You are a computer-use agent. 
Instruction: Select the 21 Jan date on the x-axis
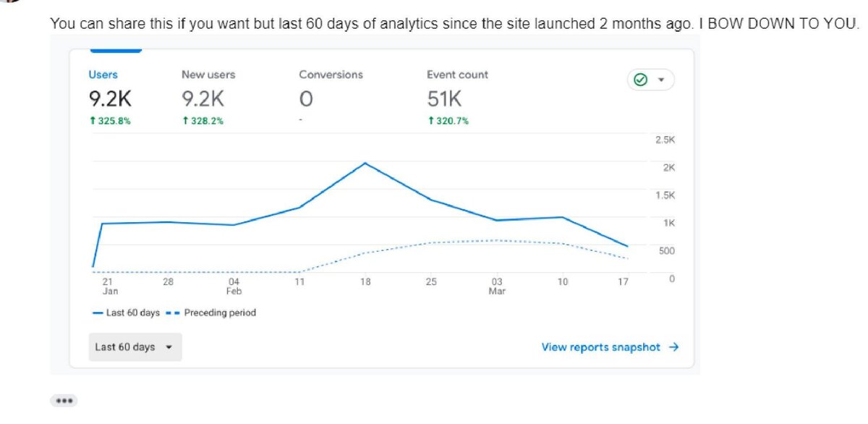(108, 286)
